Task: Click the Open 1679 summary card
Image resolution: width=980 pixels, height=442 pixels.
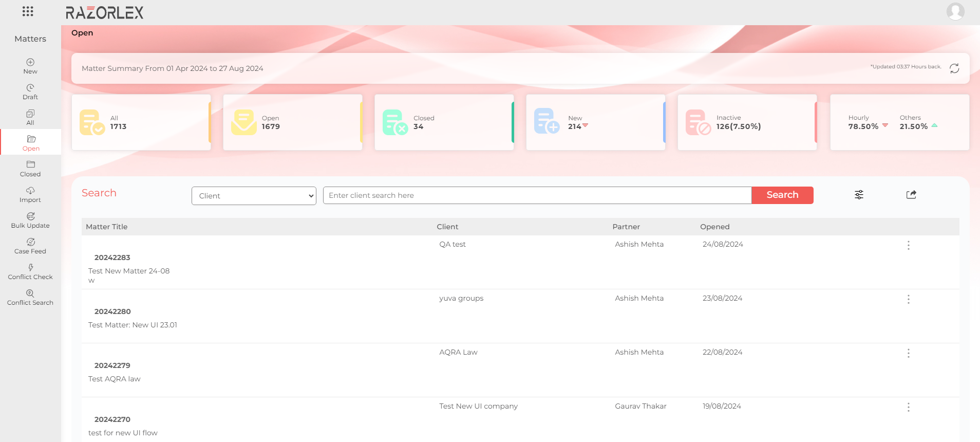Action: [x=293, y=122]
